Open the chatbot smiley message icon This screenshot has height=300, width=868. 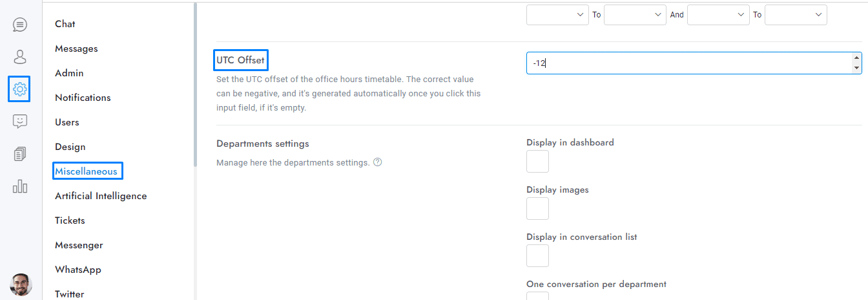[20, 121]
